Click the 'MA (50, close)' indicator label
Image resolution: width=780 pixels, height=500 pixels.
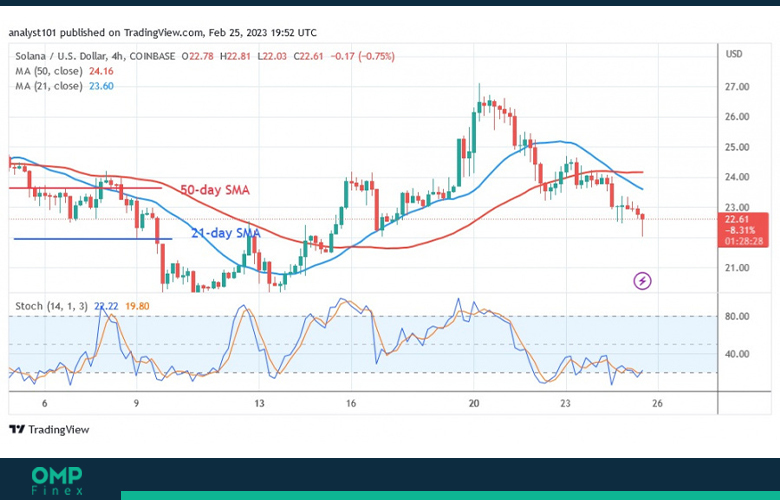[49, 71]
